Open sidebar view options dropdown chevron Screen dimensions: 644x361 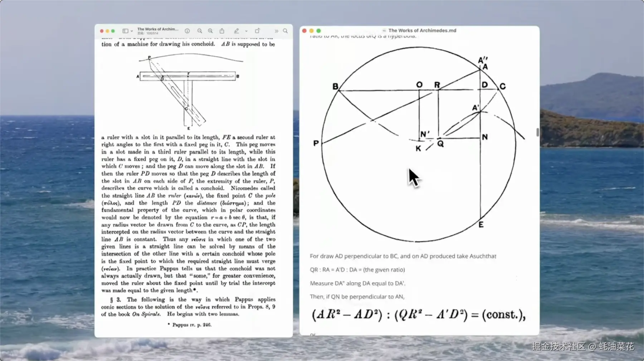click(132, 31)
